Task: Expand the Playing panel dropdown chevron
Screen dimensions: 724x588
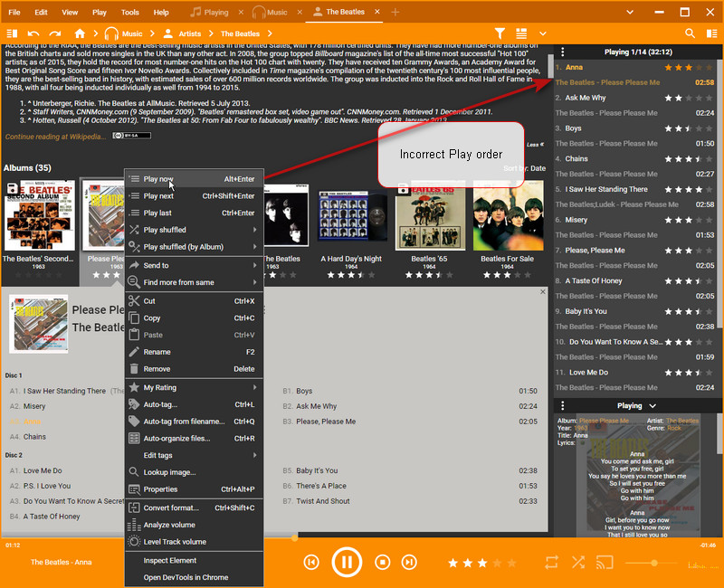Action: 653,406
